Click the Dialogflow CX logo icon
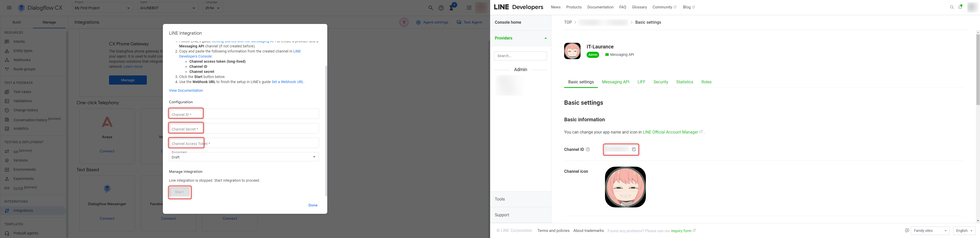The height and width of the screenshot is (238, 980). click(x=22, y=8)
